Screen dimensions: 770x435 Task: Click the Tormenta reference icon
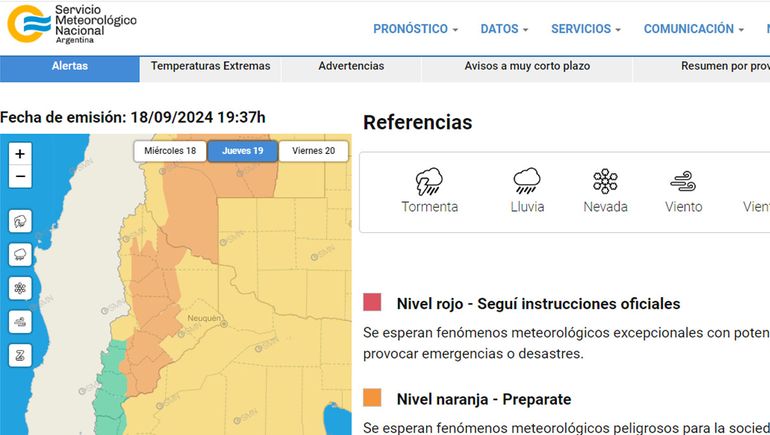click(x=429, y=182)
